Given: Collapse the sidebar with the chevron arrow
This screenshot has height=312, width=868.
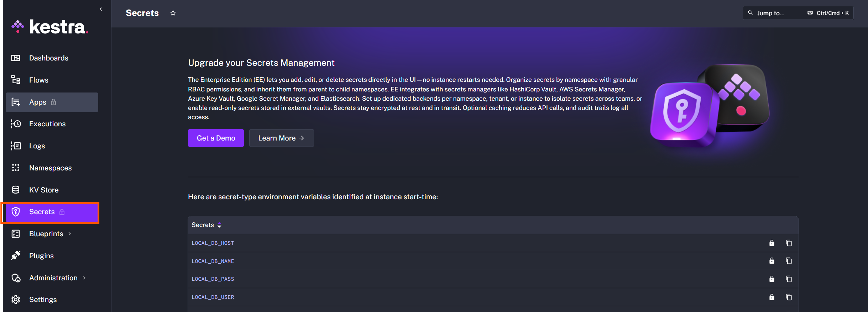Looking at the screenshot, I should [x=101, y=9].
